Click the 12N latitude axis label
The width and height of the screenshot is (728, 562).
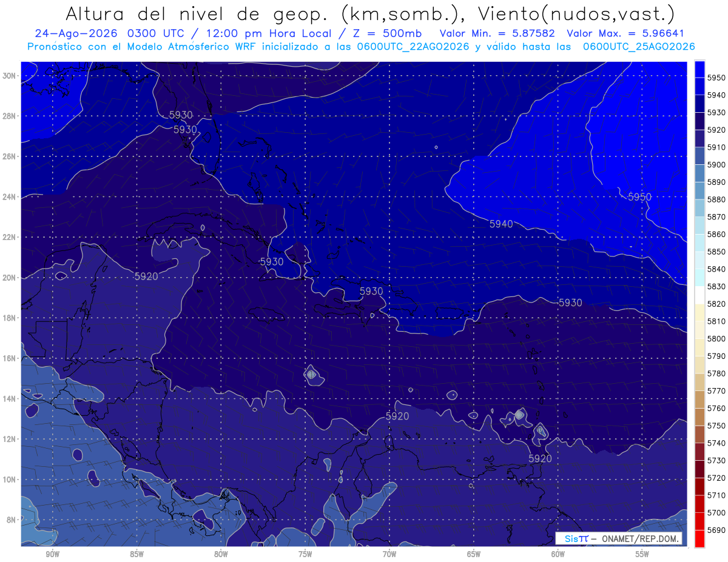[x=9, y=439]
